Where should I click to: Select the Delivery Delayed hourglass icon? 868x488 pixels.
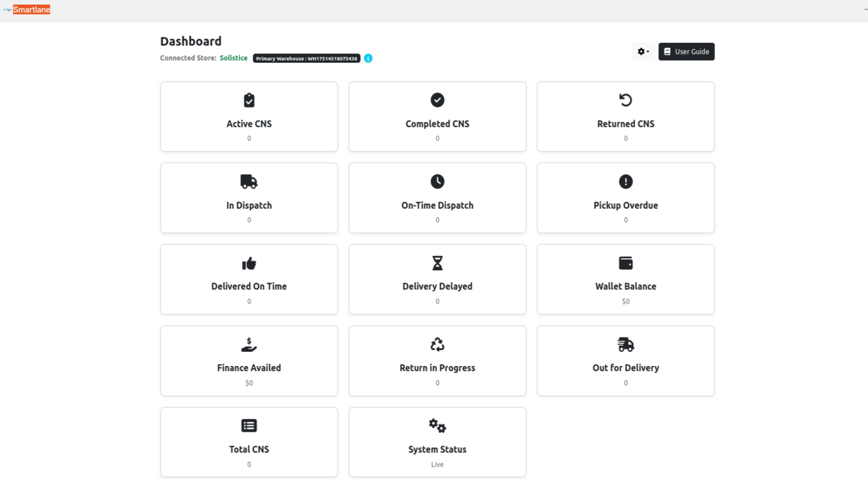[x=437, y=263]
